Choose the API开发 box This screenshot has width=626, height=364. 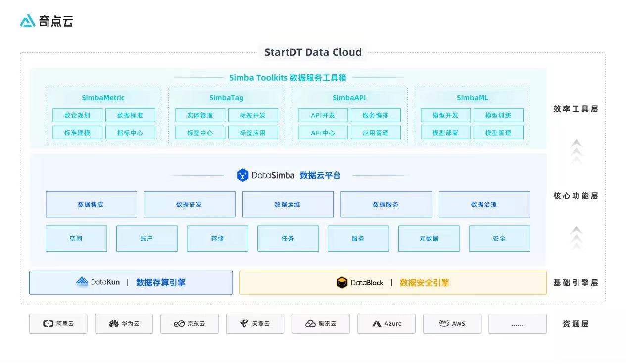323,115
